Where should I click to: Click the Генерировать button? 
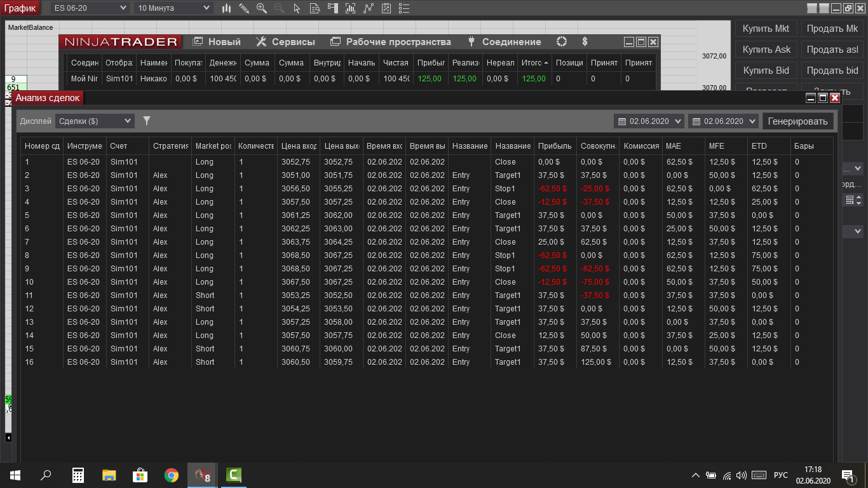pyautogui.click(x=797, y=121)
